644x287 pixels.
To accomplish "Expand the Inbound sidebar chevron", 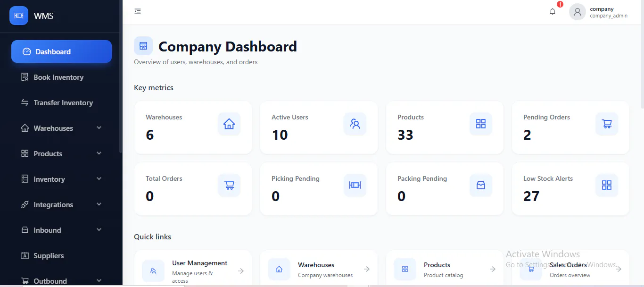I will (99, 230).
